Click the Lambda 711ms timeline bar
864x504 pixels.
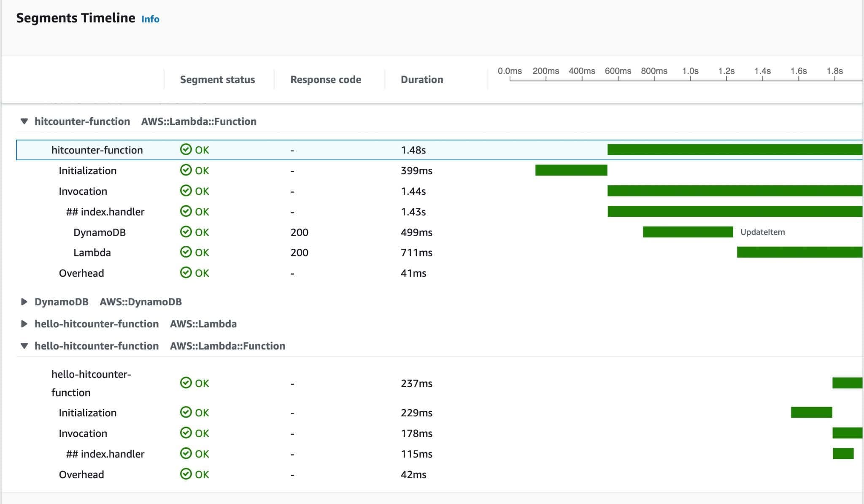pos(799,252)
